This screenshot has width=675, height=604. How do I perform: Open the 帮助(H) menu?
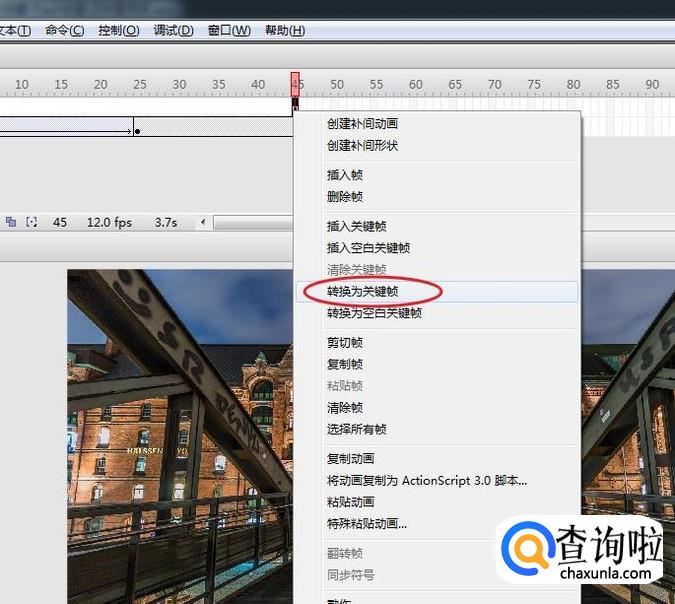[285, 31]
